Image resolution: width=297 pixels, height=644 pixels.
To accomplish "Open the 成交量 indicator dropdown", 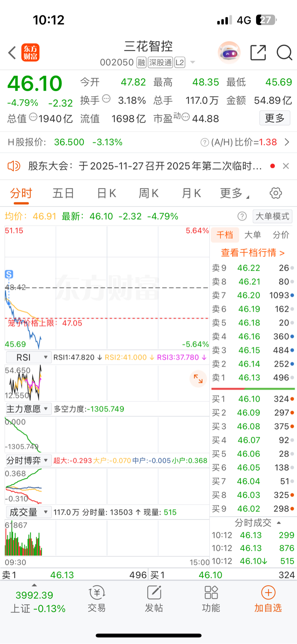I will (29, 512).
